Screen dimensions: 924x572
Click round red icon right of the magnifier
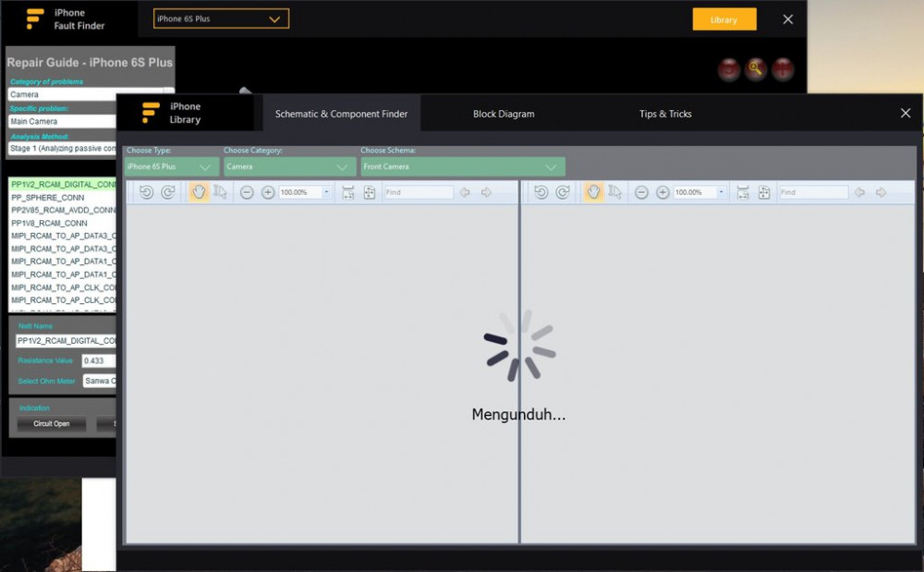(783, 69)
